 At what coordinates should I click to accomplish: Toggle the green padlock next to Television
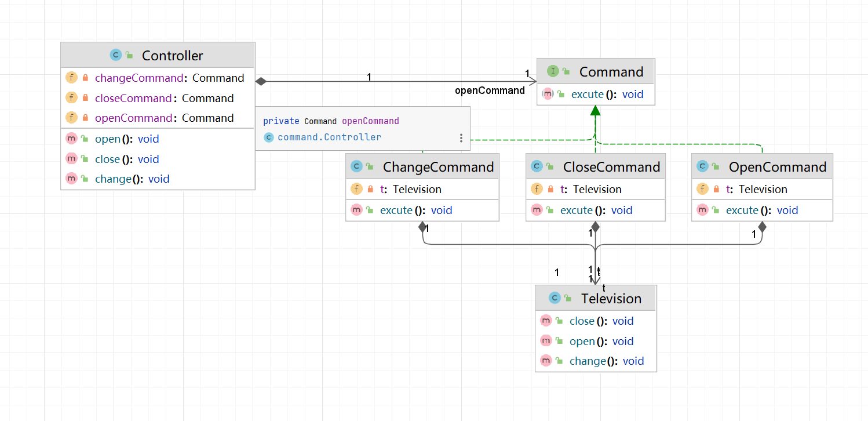[x=569, y=297]
